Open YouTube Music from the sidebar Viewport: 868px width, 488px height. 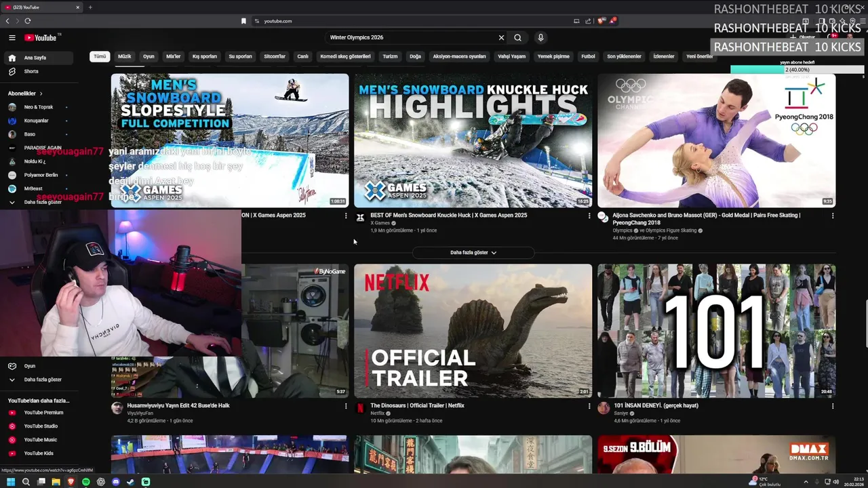coord(41,439)
